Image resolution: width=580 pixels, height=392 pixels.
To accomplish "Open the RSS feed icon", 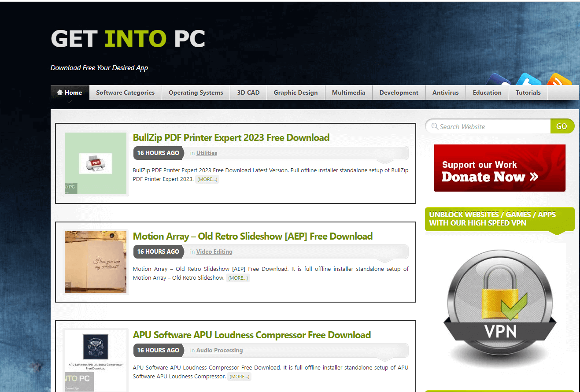I will pyautogui.click(x=559, y=80).
